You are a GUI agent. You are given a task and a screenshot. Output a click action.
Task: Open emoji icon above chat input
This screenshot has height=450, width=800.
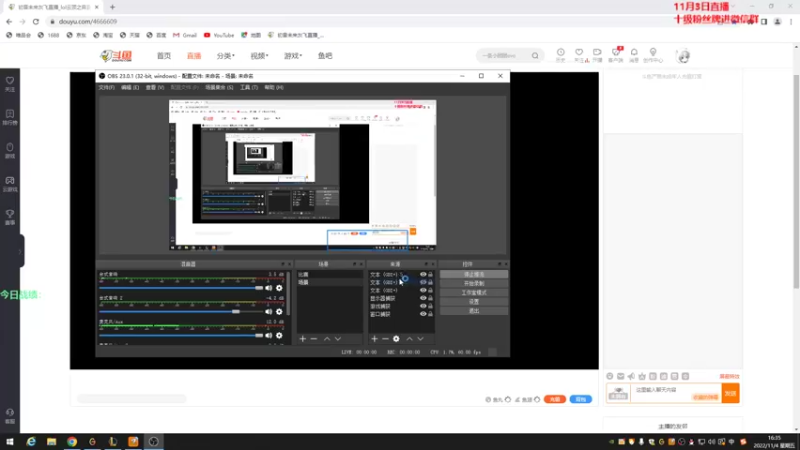pos(610,377)
